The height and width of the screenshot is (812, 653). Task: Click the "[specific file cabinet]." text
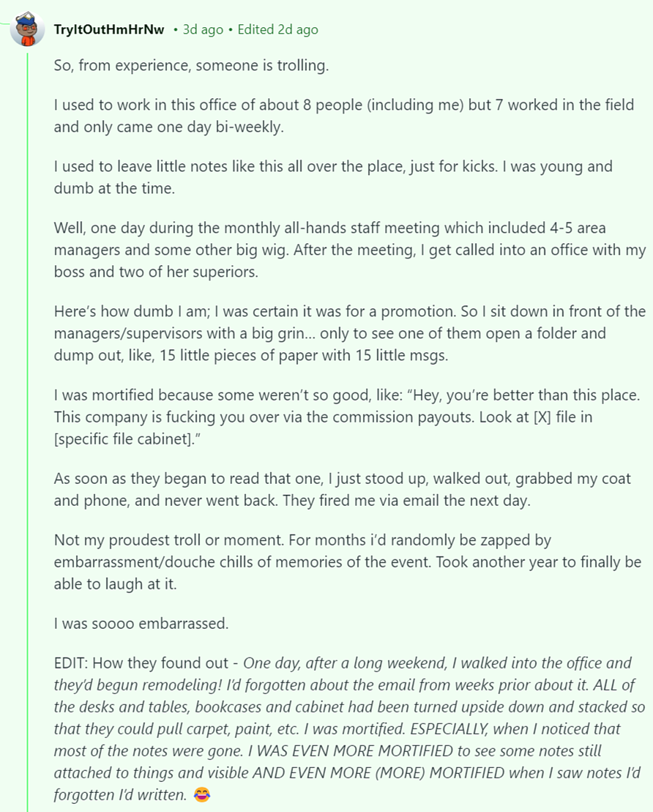[127, 439]
